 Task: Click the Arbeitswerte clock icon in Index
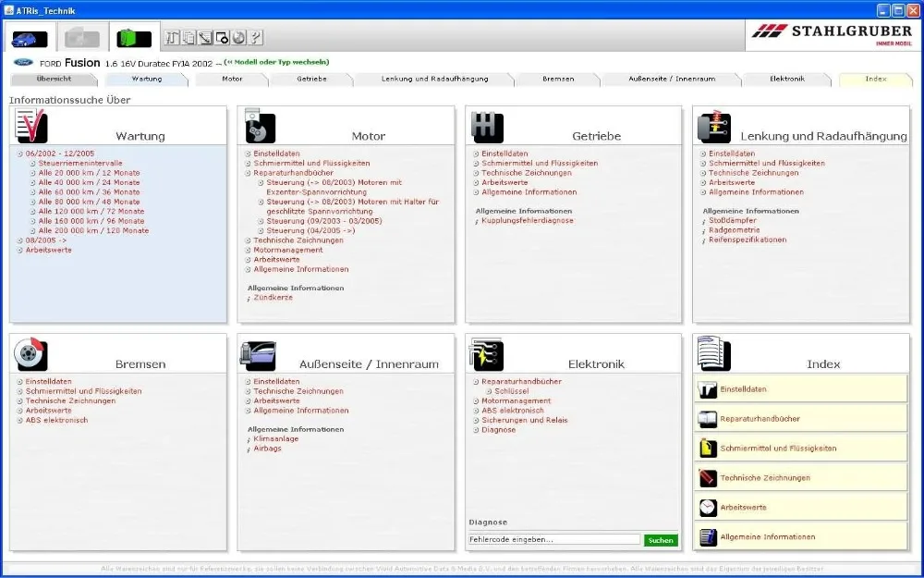point(707,508)
